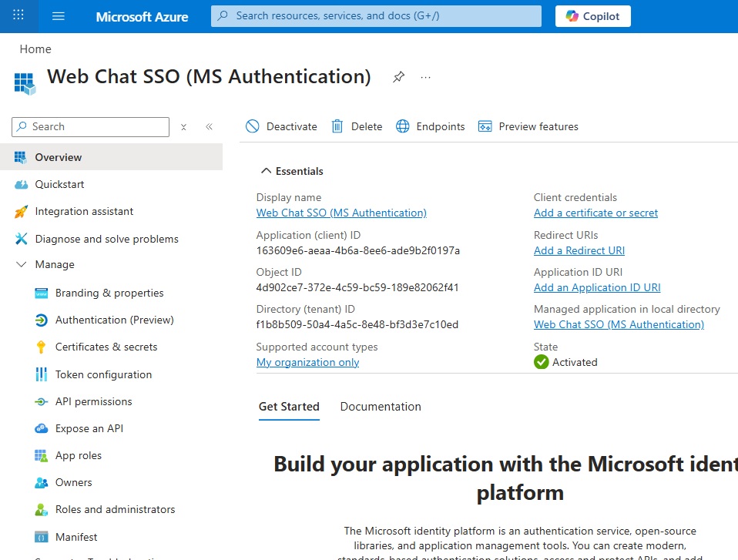Collapse the Essentials section

[267, 171]
